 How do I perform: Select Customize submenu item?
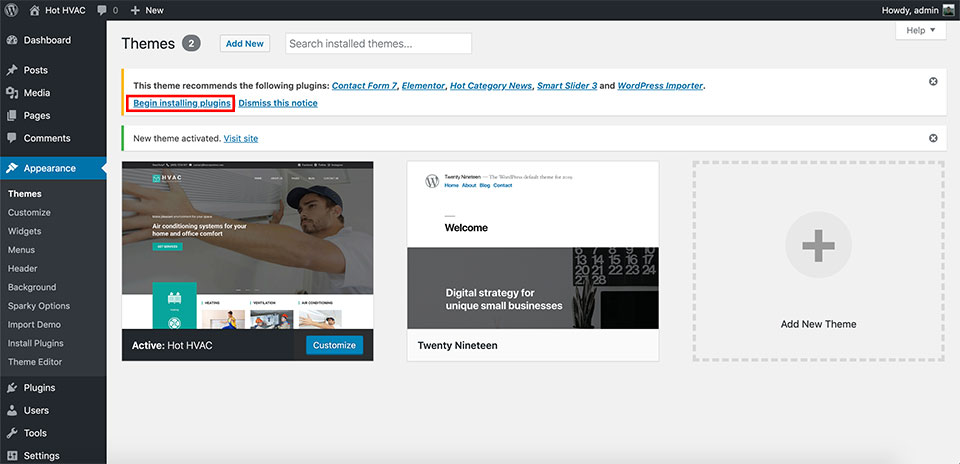pos(29,212)
